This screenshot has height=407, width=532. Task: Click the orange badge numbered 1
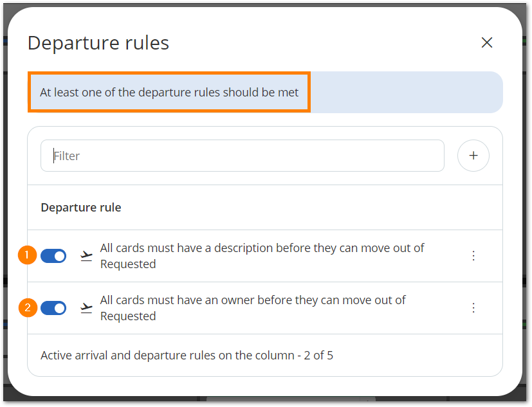[27, 255]
